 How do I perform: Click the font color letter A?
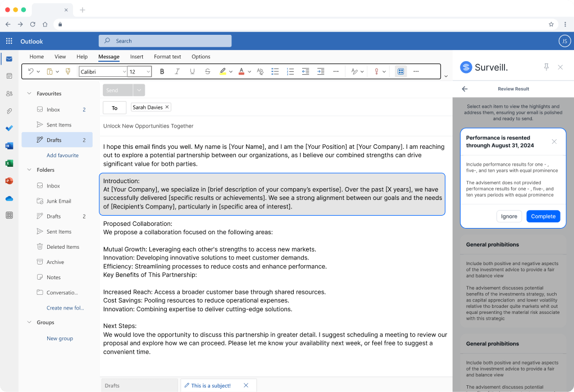242,72
